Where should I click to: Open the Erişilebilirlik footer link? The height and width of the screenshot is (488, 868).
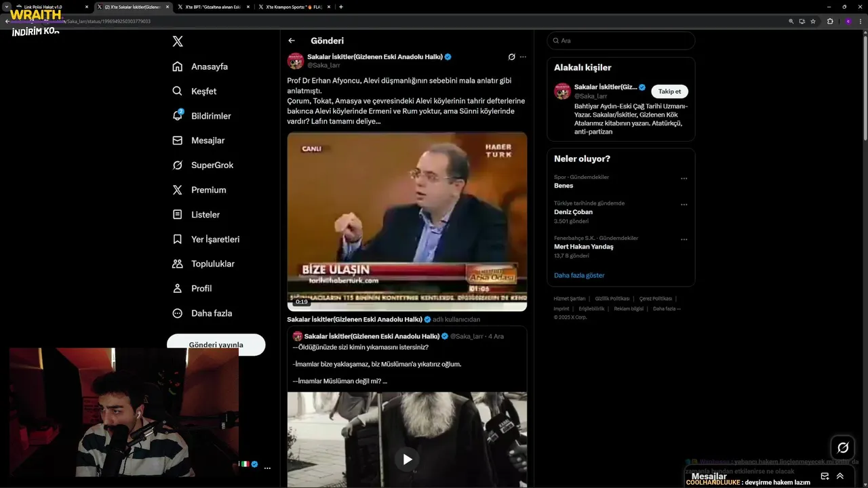tap(591, 309)
